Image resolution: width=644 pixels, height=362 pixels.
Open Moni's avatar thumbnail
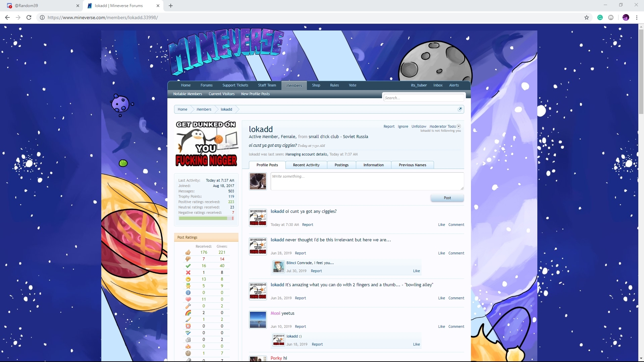258,320
